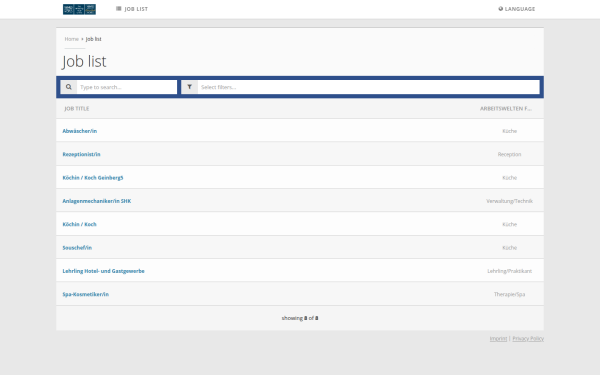
Task: Click the funnel filter icon
Action: coord(189,87)
